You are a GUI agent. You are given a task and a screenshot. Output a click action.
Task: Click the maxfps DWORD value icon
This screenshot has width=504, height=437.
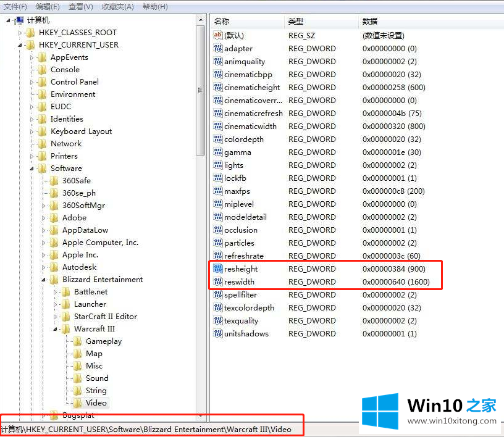coord(218,191)
